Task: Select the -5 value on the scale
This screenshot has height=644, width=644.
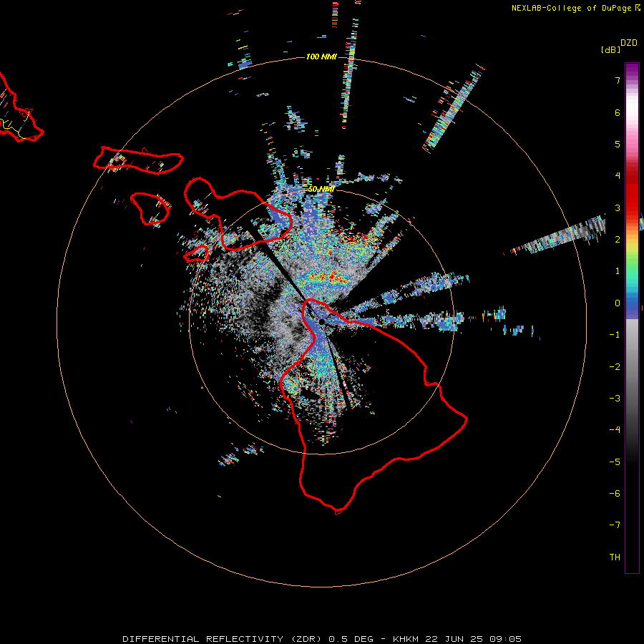Action: (615, 462)
